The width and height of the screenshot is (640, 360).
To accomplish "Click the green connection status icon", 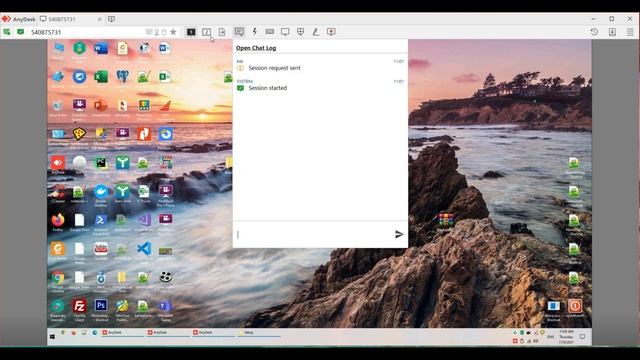I will 20,32.
